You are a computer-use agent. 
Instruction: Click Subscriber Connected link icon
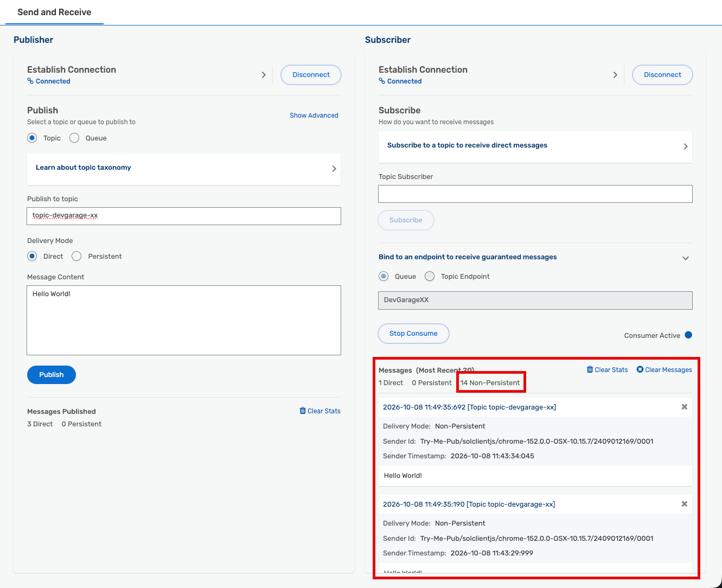[x=382, y=81]
